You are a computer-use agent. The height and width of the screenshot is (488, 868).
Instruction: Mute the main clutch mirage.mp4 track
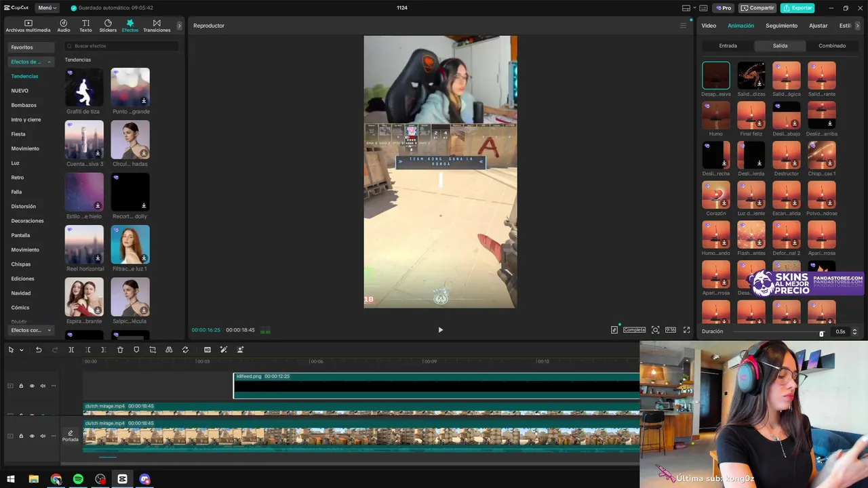coord(43,436)
